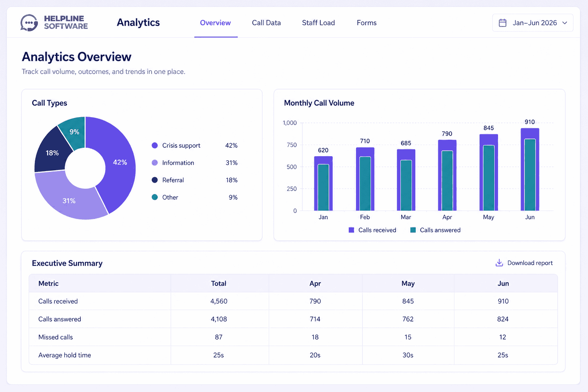Click the calendar icon in date selector
The height and width of the screenshot is (392, 588).
(503, 23)
